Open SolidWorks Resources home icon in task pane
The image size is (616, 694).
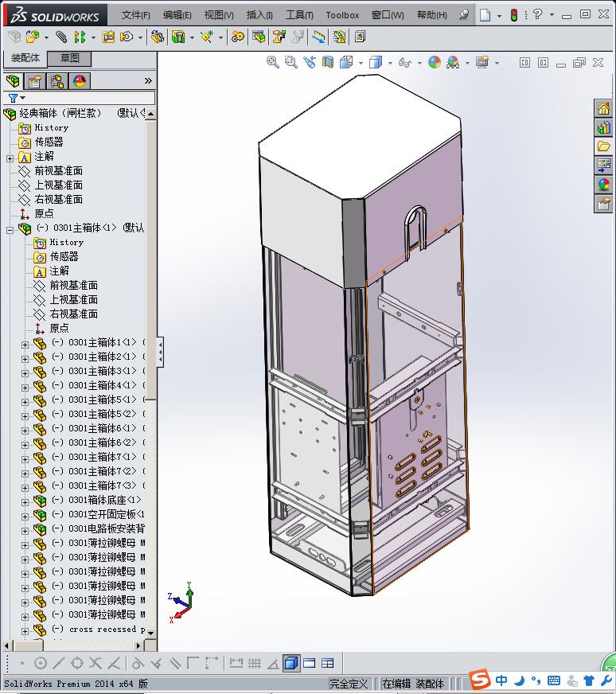pos(603,108)
